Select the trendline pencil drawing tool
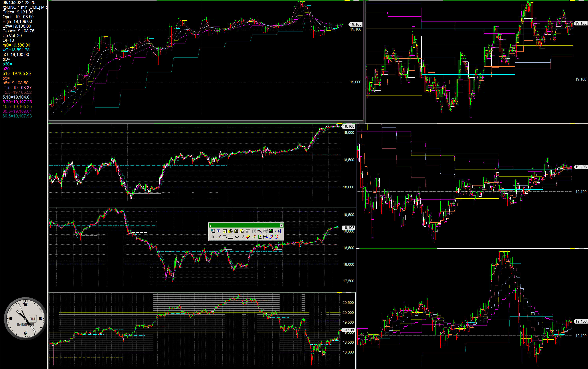Viewport: 588px width, 369px height. tap(219, 237)
